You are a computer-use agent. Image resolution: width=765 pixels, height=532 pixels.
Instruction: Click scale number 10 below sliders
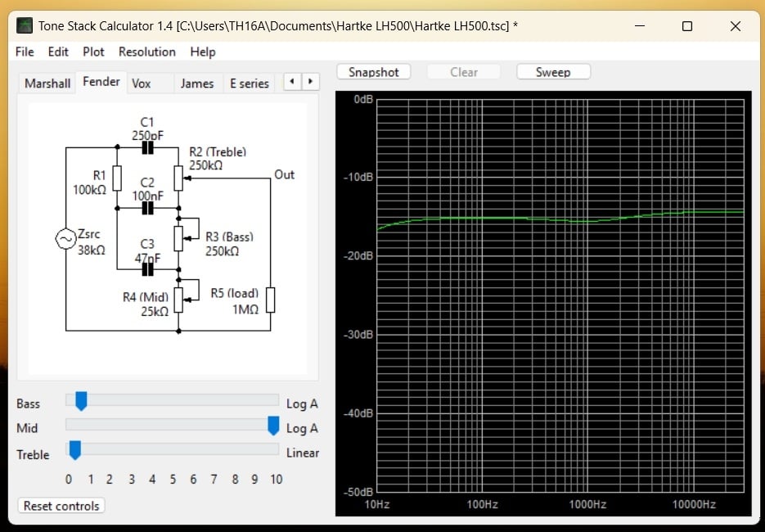277,480
